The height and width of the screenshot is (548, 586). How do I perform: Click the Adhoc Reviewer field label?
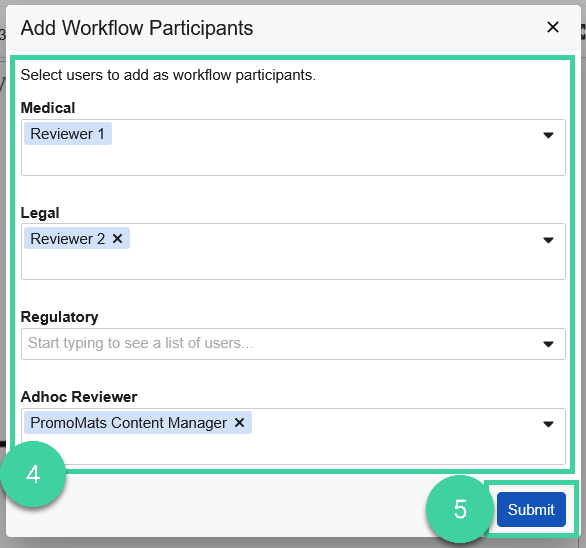pos(79,397)
